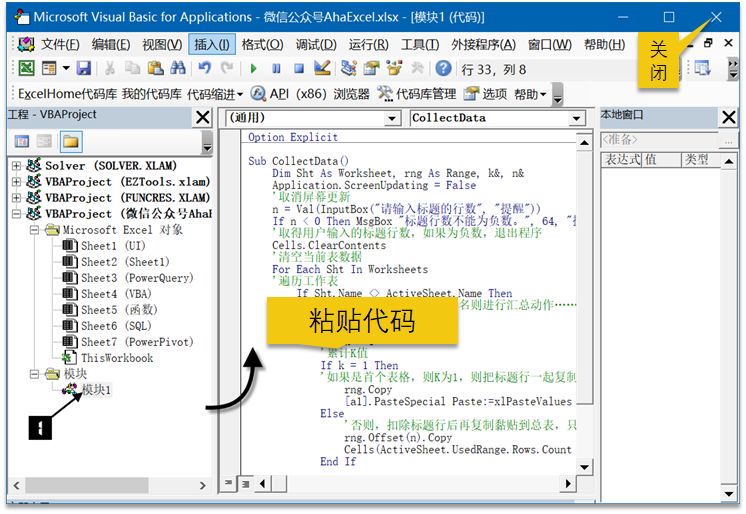
Task: Click the Break pause icon
Action: (276, 69)
